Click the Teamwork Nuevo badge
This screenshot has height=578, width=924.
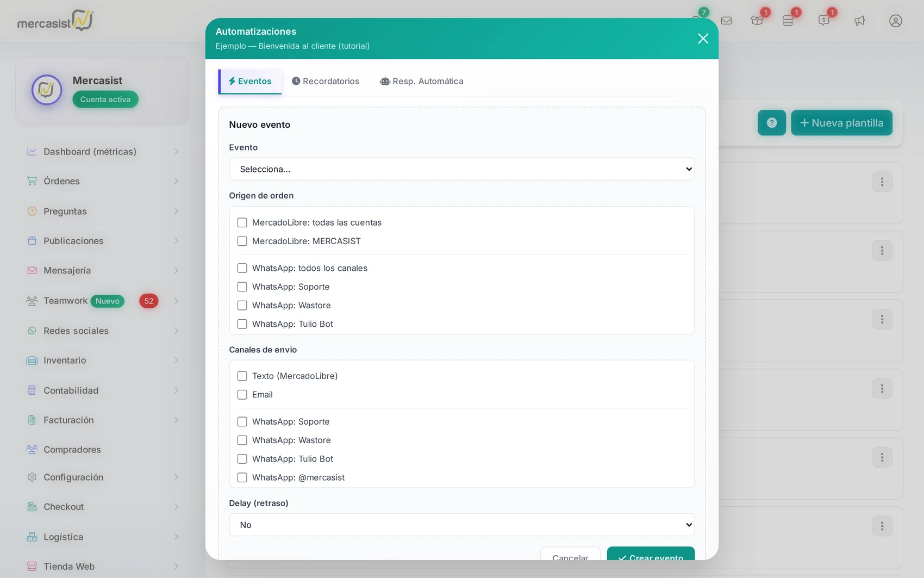pos(108,301)
